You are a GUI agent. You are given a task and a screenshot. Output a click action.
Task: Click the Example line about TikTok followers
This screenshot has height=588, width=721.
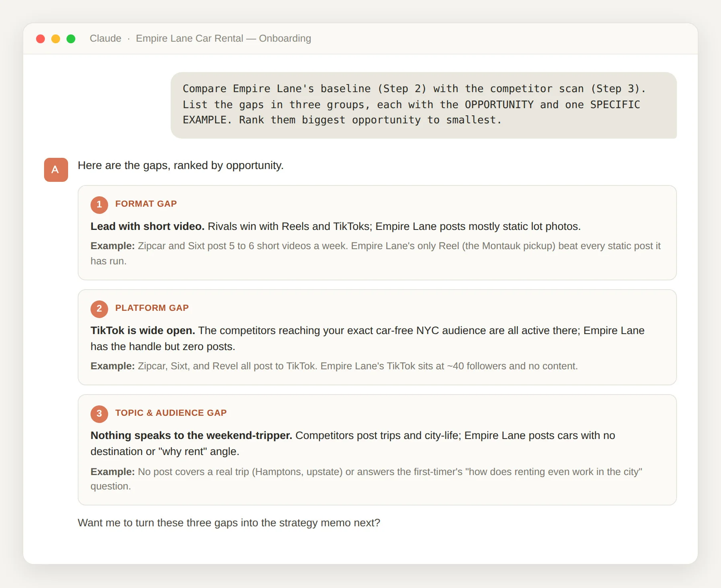[334, 366]
